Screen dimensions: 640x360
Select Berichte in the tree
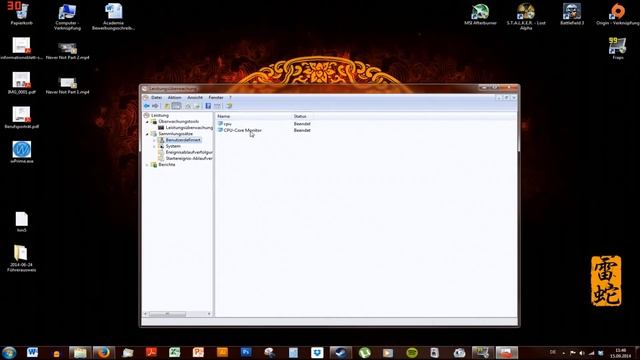pos(167,164)
